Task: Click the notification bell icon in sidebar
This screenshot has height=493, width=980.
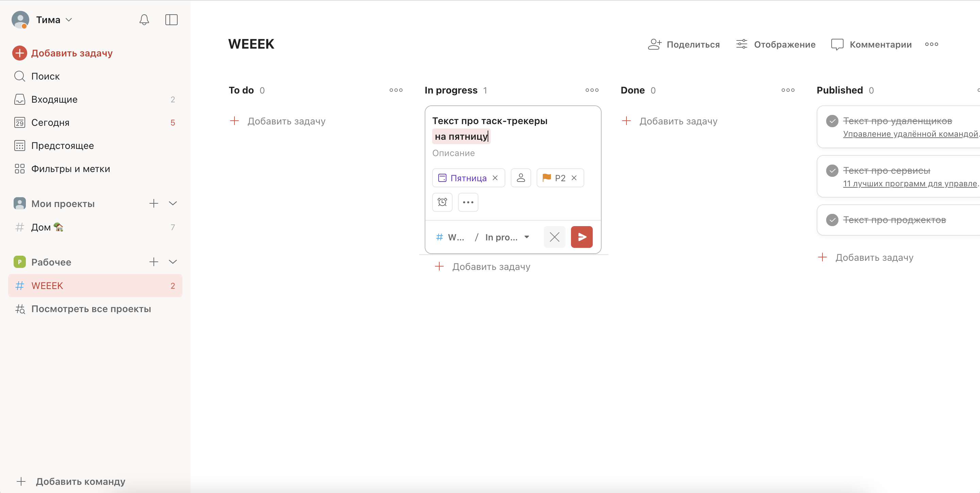Action: (144, 19)
